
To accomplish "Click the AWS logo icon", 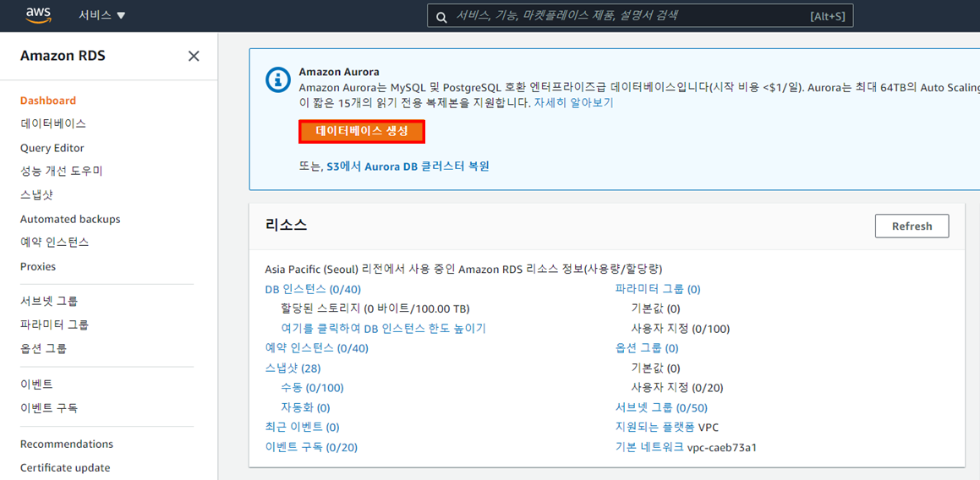I will 39,15.
